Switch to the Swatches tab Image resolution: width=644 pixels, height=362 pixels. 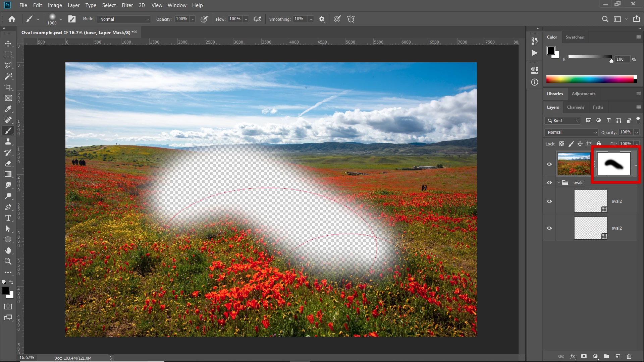click(574, 37)
